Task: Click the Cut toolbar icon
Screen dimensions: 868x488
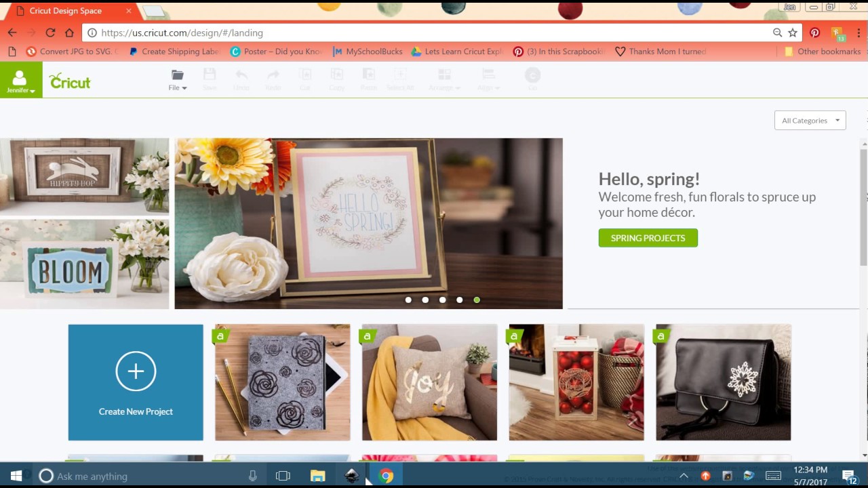Action: (x=305, y=75)
